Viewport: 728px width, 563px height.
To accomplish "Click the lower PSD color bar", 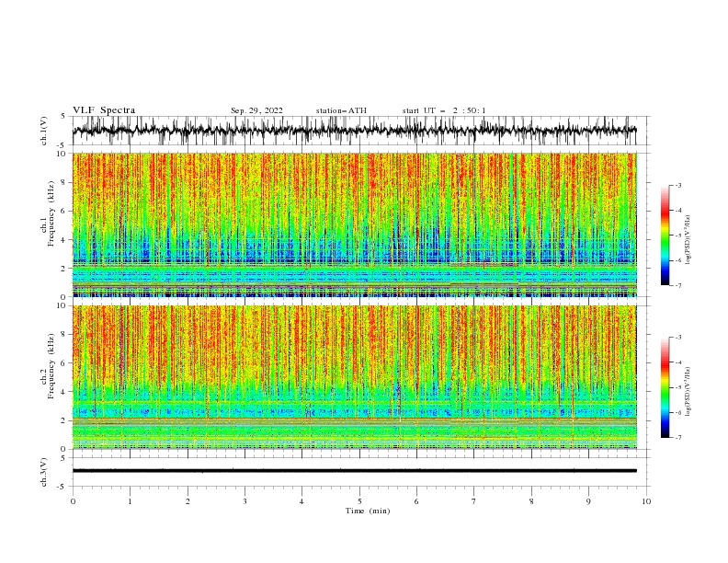I will coord(665,387).
